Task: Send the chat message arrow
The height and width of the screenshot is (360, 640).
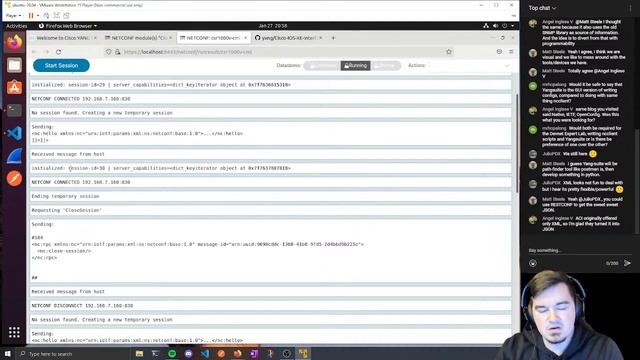Action: coord(627,263)
